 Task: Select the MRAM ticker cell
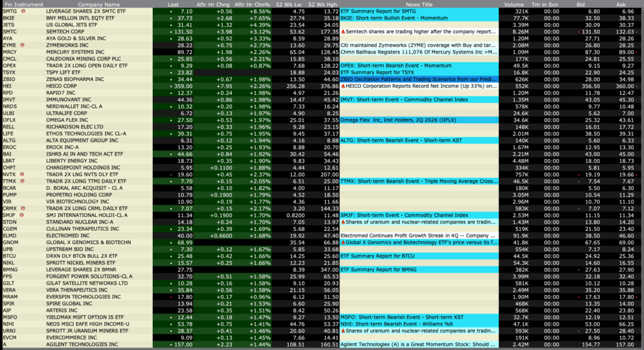pos(10,296)
